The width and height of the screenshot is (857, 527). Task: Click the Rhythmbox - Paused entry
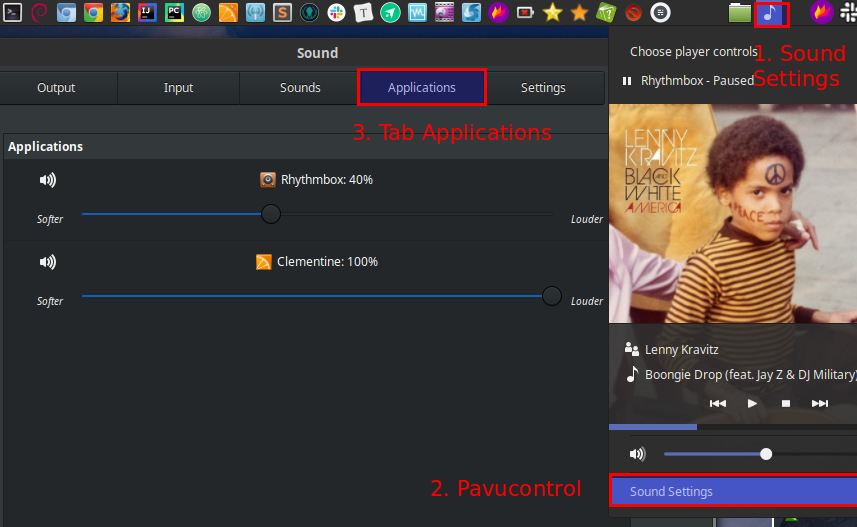697,80
